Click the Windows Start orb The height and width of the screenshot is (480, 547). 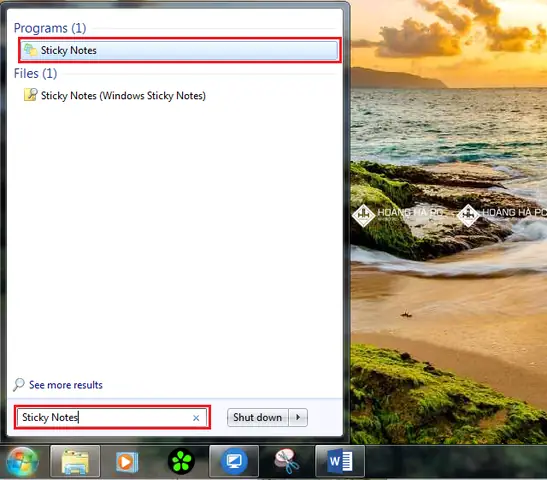pyautogui.click(x=23, y=462)
